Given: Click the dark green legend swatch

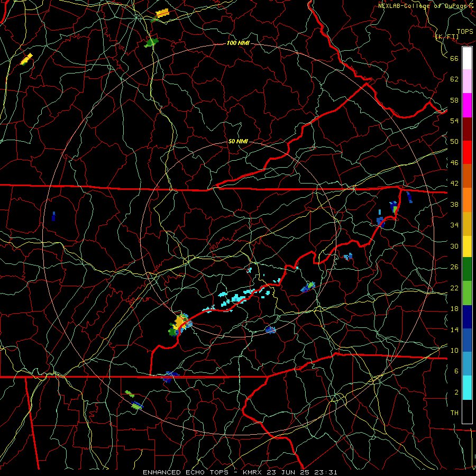Looking at the screenshot, I should pos(467,269).
